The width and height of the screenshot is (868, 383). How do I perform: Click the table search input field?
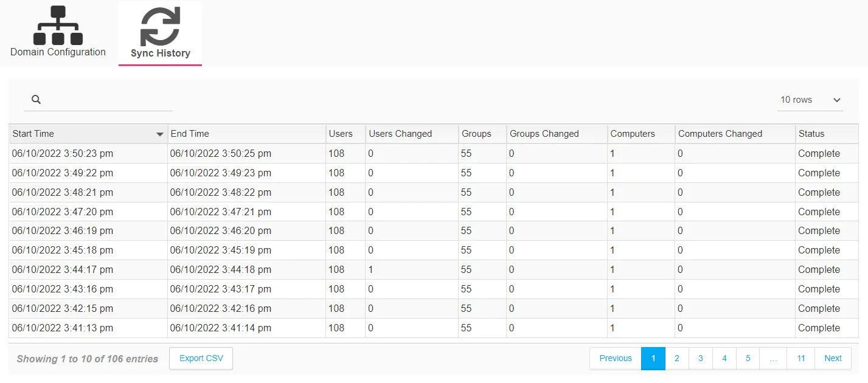point(98,100)
